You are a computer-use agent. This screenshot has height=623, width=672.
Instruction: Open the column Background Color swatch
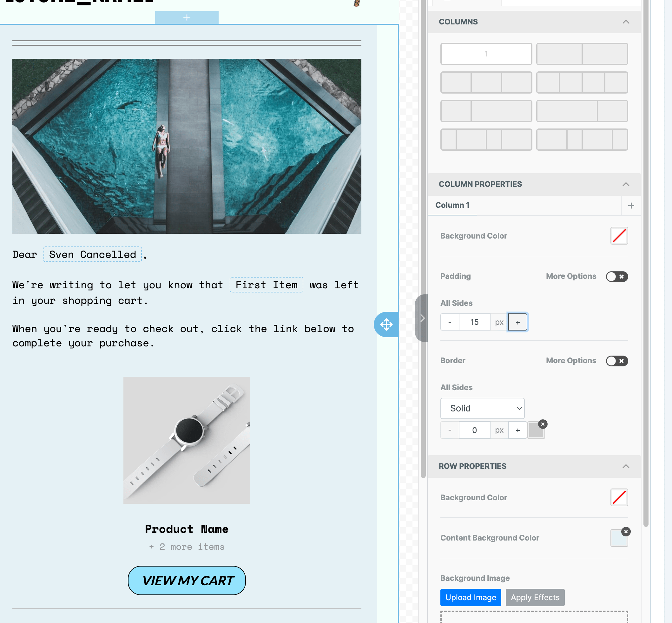619,236
